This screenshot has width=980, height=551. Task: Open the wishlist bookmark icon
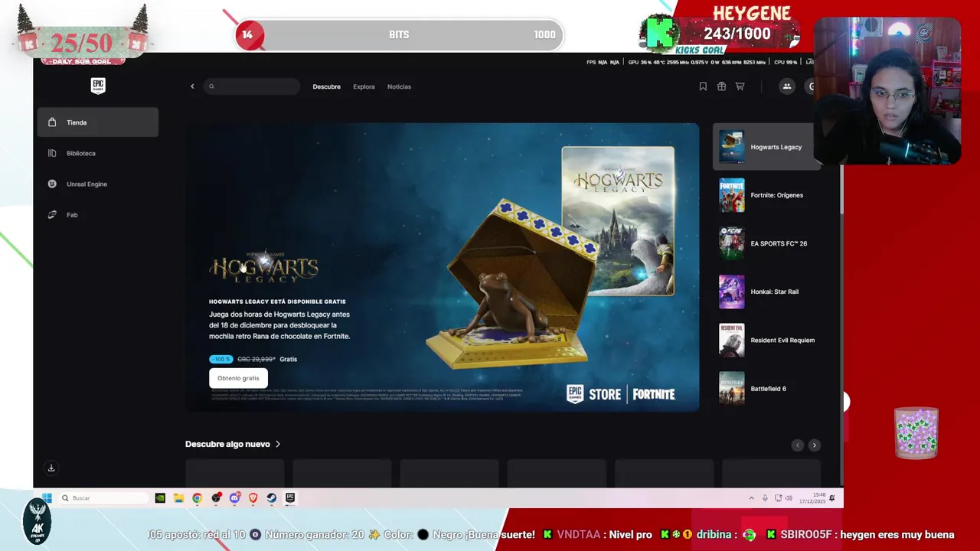click(x=703, y=86)
